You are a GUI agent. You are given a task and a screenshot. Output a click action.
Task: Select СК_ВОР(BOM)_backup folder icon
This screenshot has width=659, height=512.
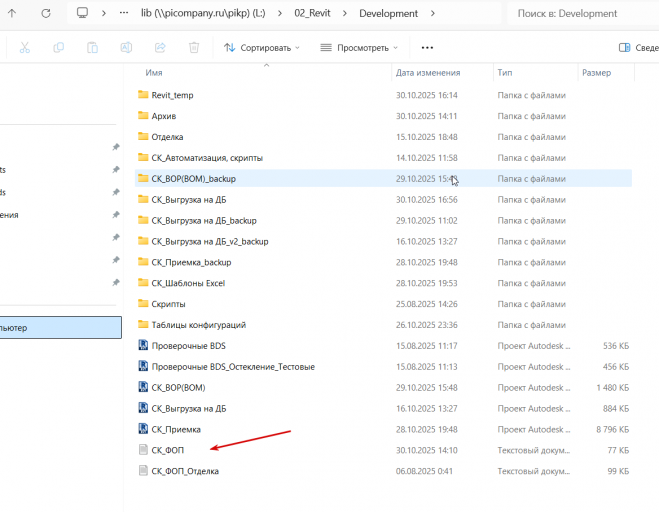143,178
